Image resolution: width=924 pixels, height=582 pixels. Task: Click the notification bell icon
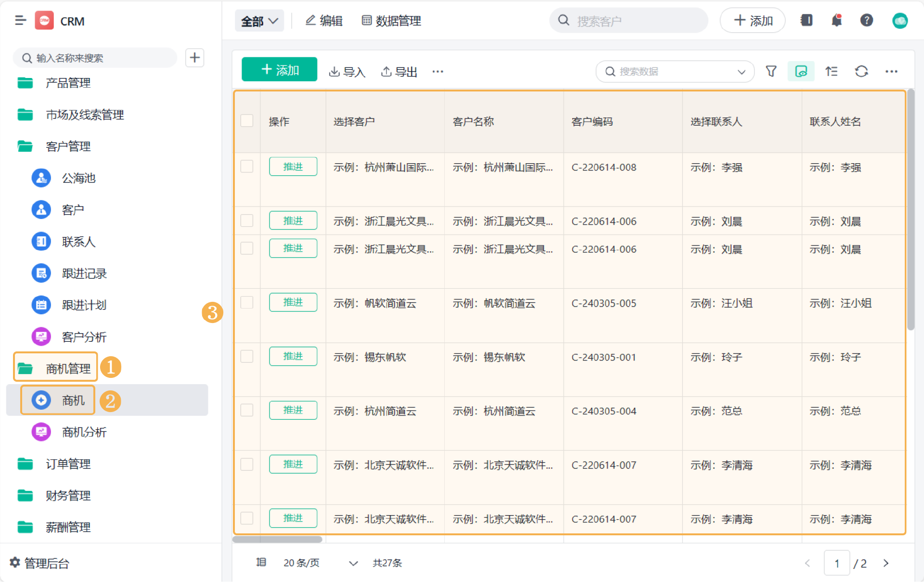(836, 21)
